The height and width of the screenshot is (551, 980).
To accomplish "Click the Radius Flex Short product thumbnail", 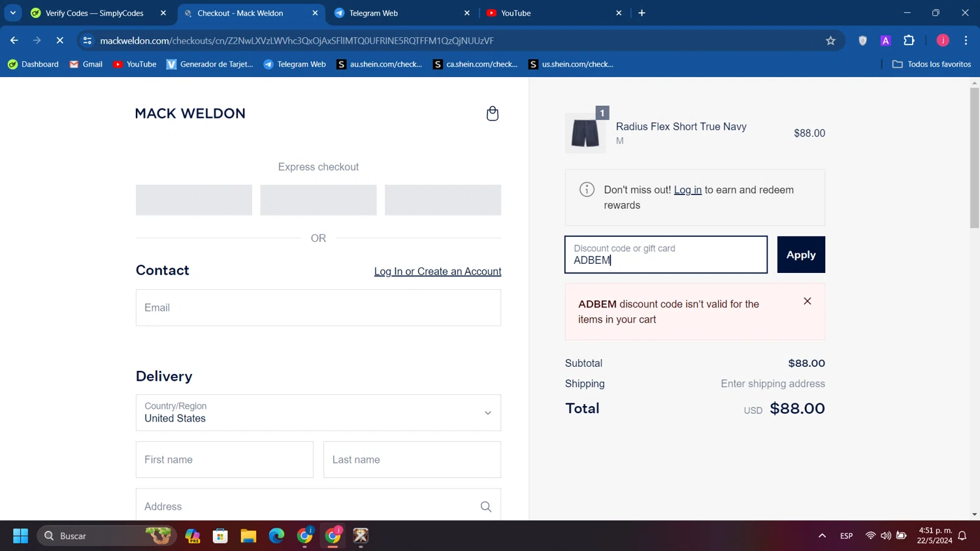I will tap(585, 133).
